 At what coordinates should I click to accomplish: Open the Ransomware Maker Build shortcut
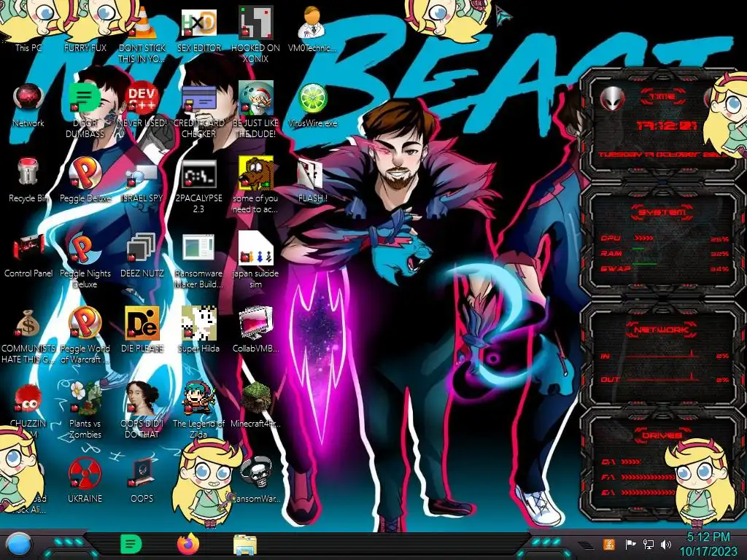198,261
